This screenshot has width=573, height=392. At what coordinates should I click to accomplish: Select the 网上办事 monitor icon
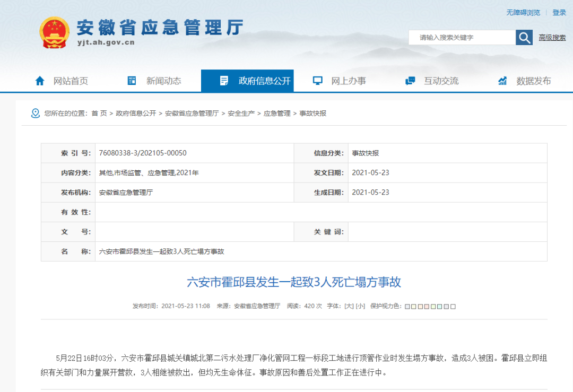coord(317,81)
